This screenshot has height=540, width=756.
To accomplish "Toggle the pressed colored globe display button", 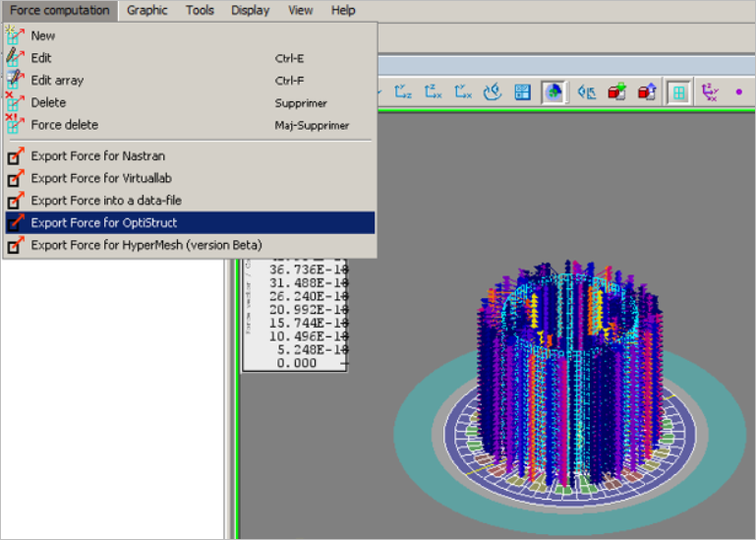I will click(553, 92).
